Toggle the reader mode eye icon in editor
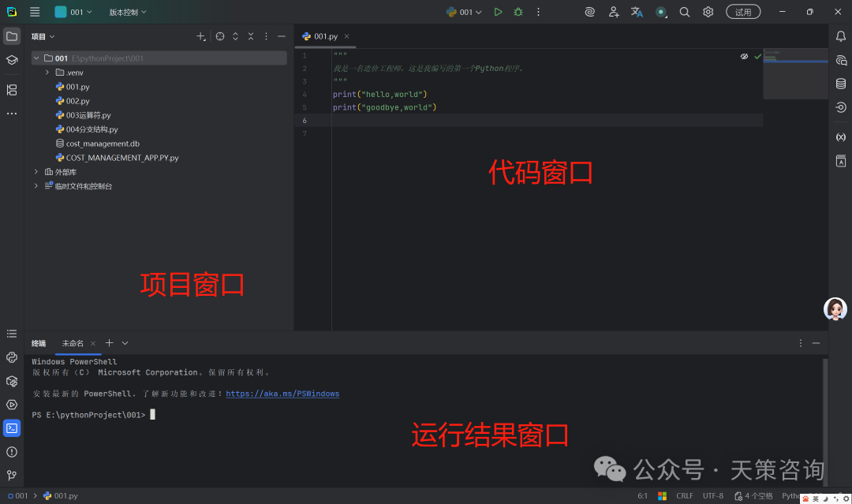The width and height of the screenshot is (852, 504). click(745, 57)
